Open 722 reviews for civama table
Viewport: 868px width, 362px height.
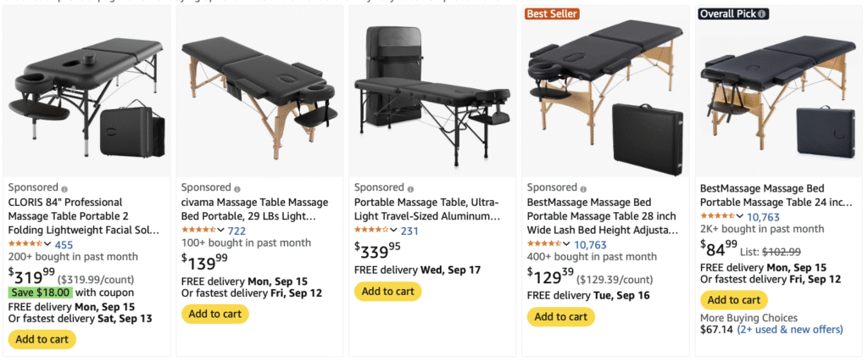coord(236,231)
